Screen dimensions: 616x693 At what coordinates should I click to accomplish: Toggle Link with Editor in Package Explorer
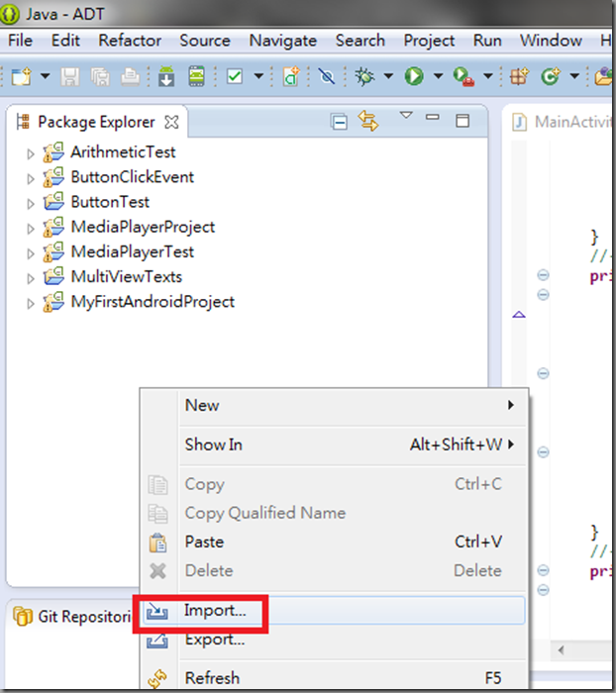click(368, 121)
